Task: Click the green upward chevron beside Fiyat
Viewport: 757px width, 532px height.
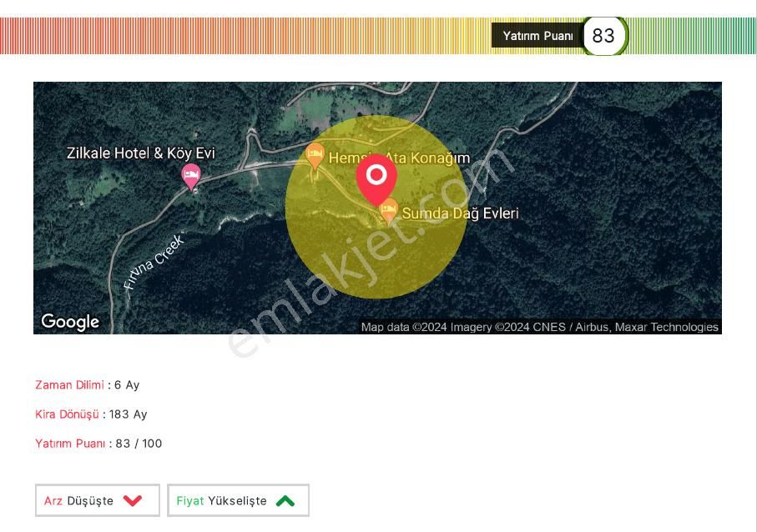Action: (285, 500)
